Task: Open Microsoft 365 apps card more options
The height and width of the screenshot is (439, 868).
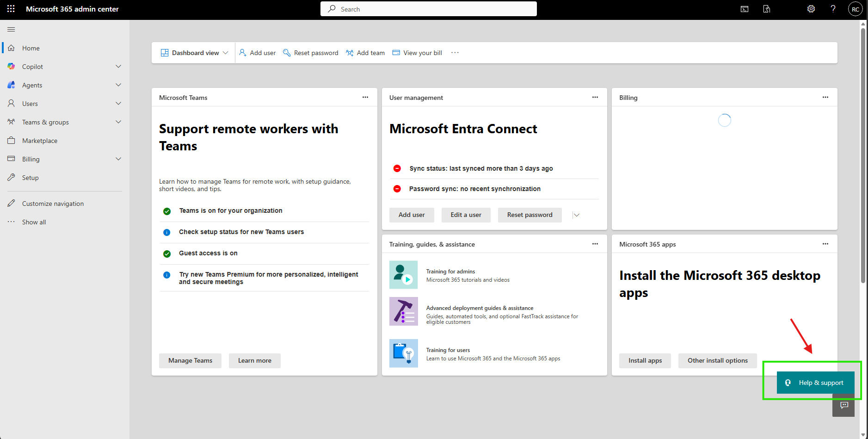Action: 825,244
